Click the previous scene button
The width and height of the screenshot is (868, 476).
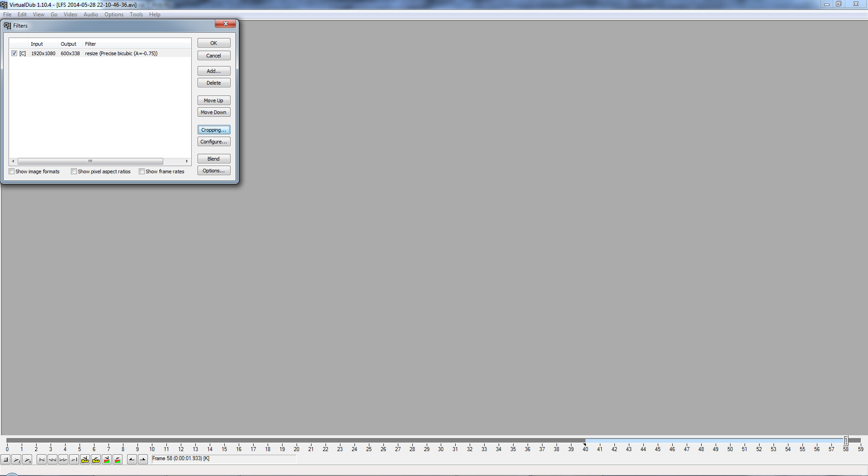(x=107, y=460)
